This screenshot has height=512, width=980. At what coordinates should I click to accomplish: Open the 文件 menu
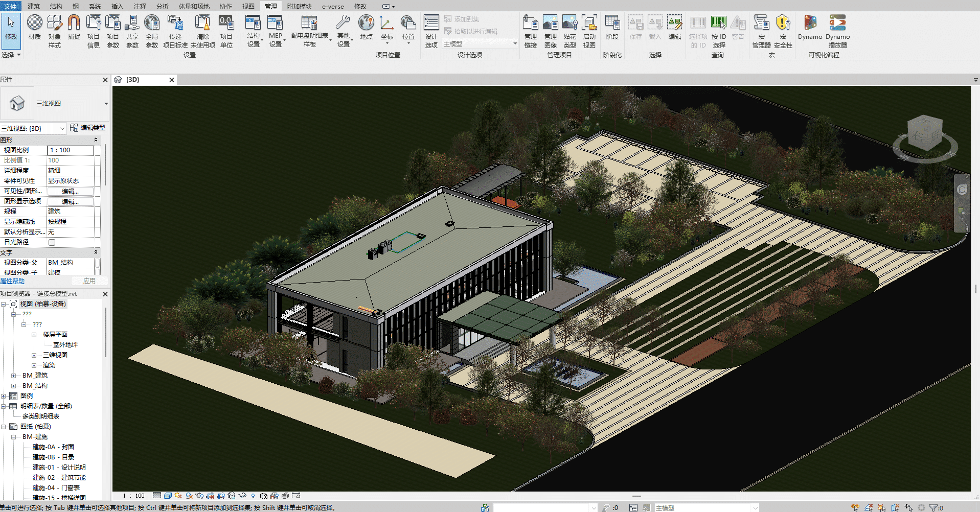[10, 6]
